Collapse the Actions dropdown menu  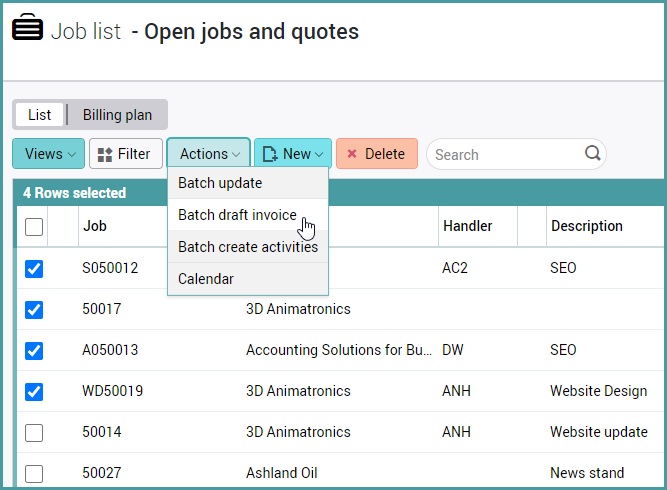[209, 154]
